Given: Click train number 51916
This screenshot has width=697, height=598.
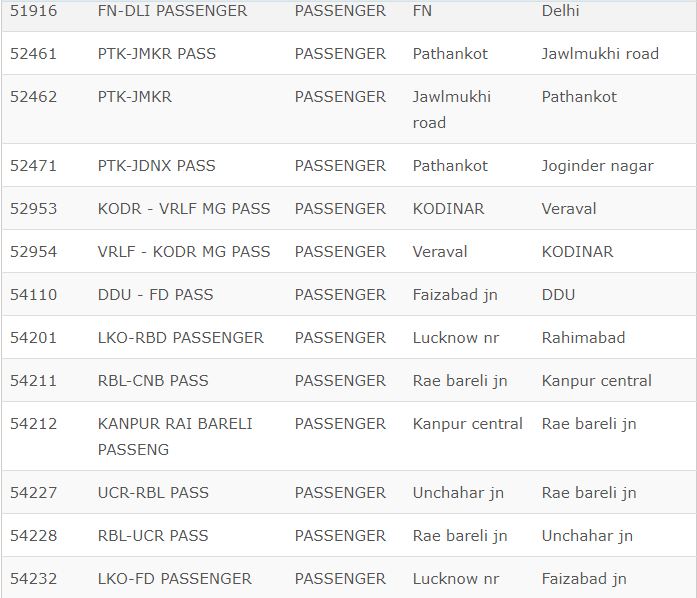Looking at the screenshot, I should point(33,11).
